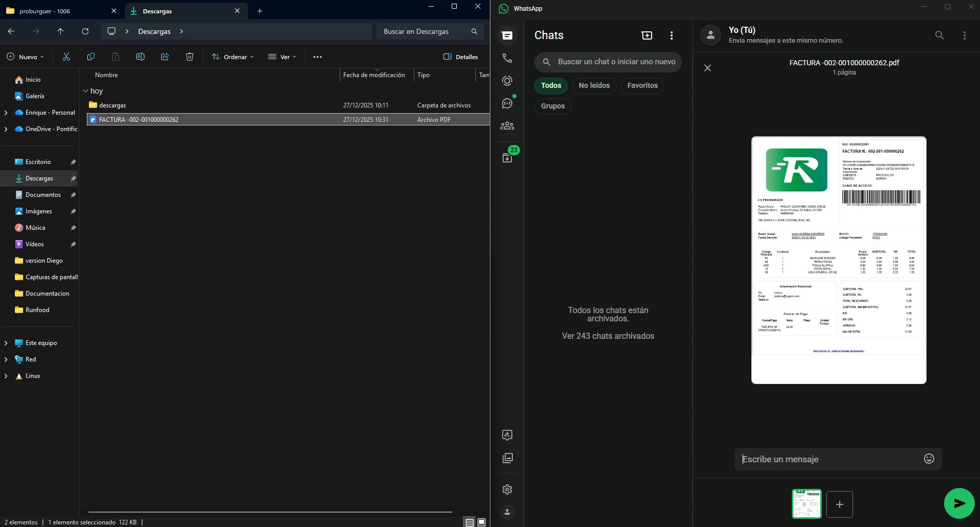Open WhatsApp profile icon at sidebar bottom

pyautogui.click(x=507, y=512)
